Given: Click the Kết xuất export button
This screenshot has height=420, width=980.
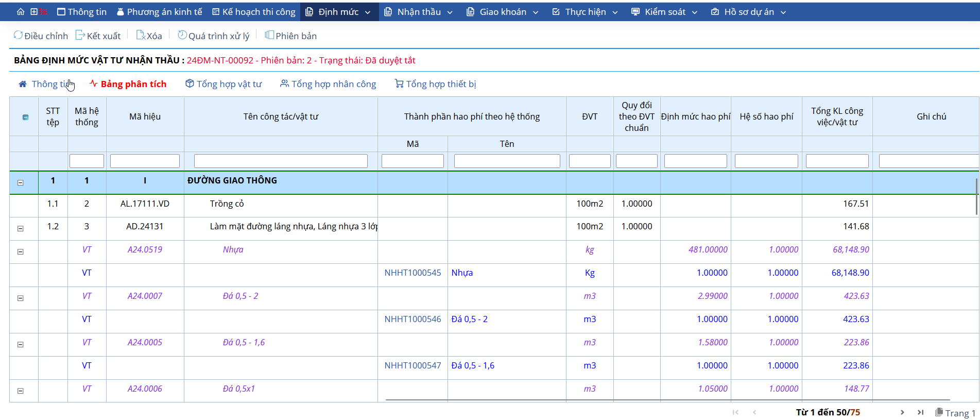Looking at the screenshot, I should pos(98,36).
